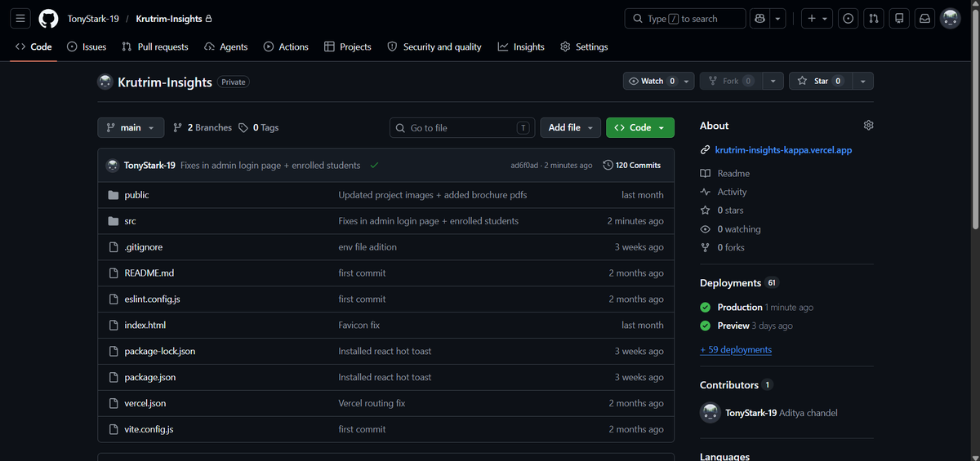Image resolution: width=980 pixels, height=461 pixels.
Task: Expand the Fork dropdown arrow
Action: [x=774, y=81]
